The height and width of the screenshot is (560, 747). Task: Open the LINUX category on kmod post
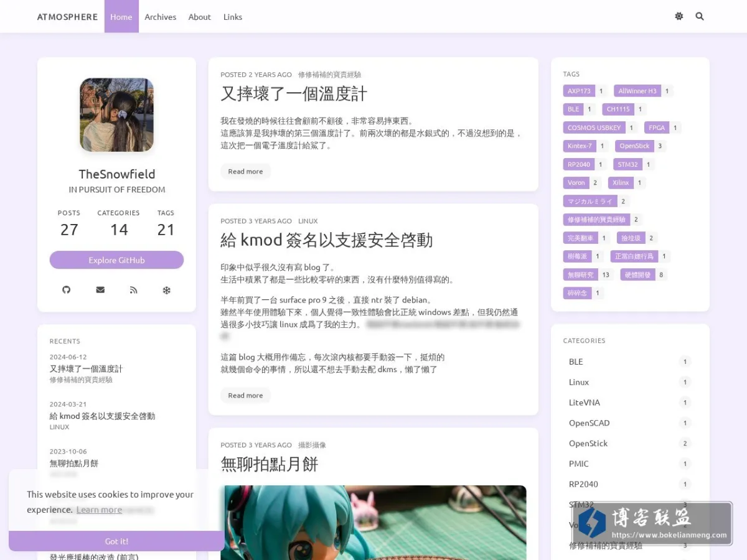pyautogui.click(x=308, y=221)
